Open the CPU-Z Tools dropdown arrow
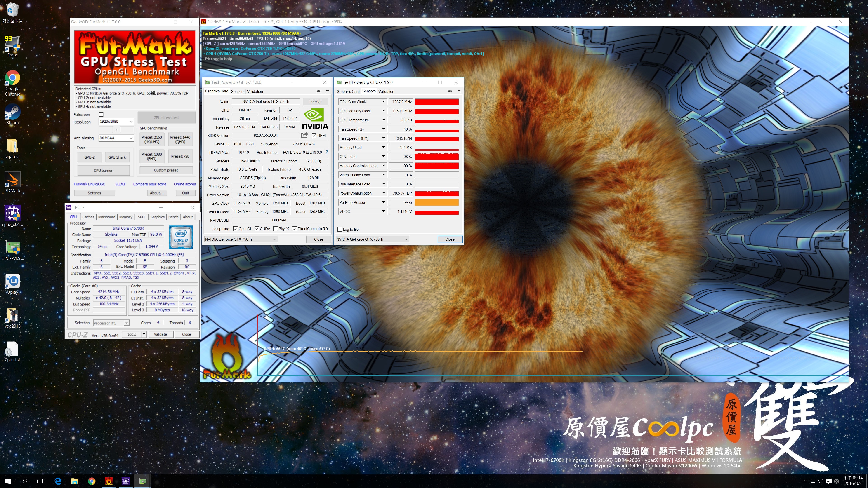Image resolution: width=868 pixels, height=488 pixels. pyautogui.click(x=144, y=334)
